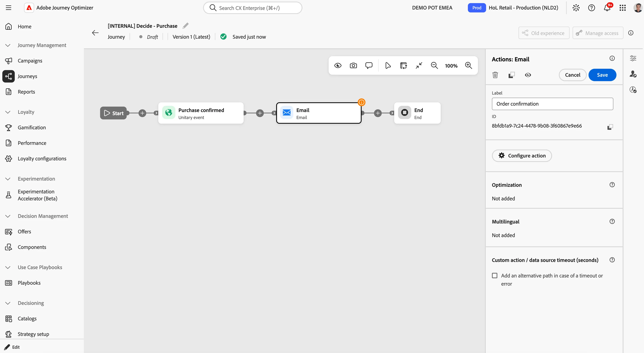This screenshot has height=353, width=644.
Task: Collapse the Loyalty section
Action: [x=8, y=112]
